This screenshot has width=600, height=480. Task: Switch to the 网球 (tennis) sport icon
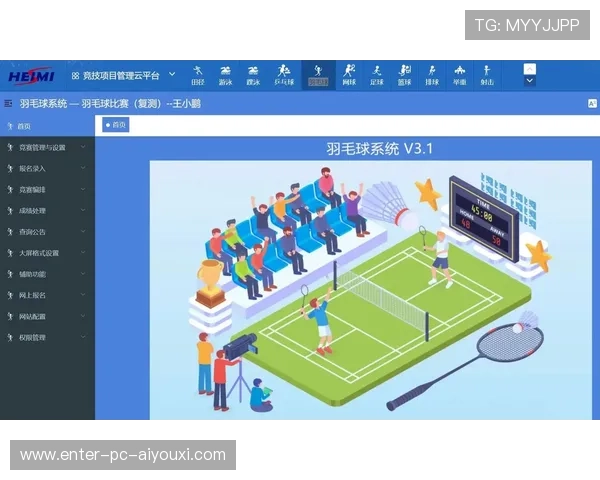click(349, 75)
